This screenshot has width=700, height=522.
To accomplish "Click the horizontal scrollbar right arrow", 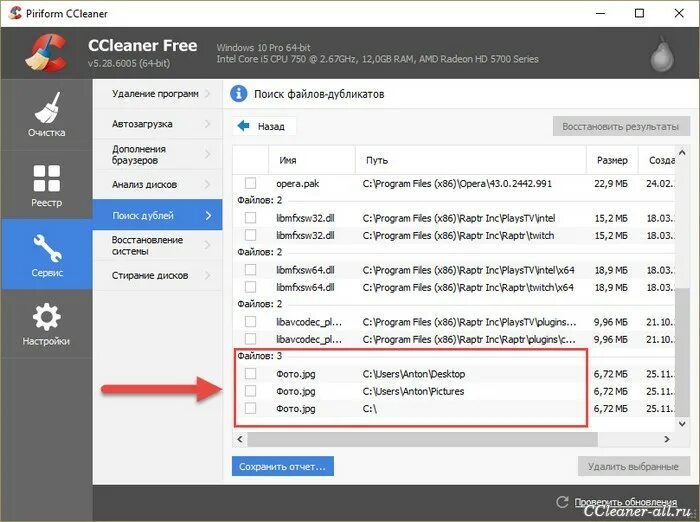I will [x=667, y=439].
